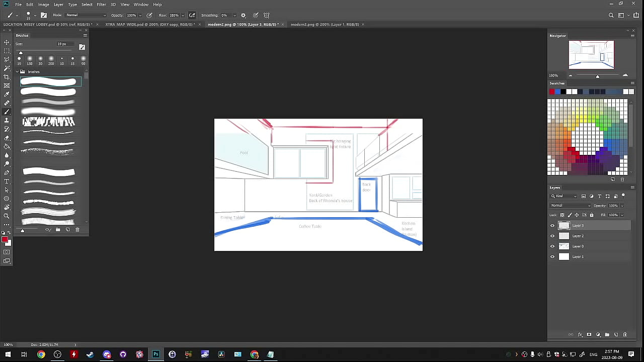Switch to LOCATION MISSY LOBBY.psd tab

(48, 24)
